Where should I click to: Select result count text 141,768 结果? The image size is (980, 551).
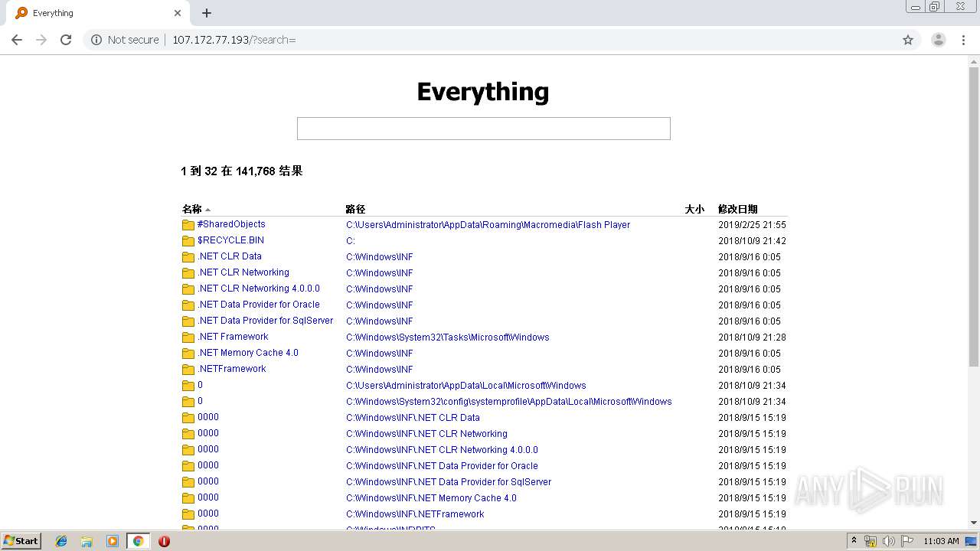(x=269, y=171)
